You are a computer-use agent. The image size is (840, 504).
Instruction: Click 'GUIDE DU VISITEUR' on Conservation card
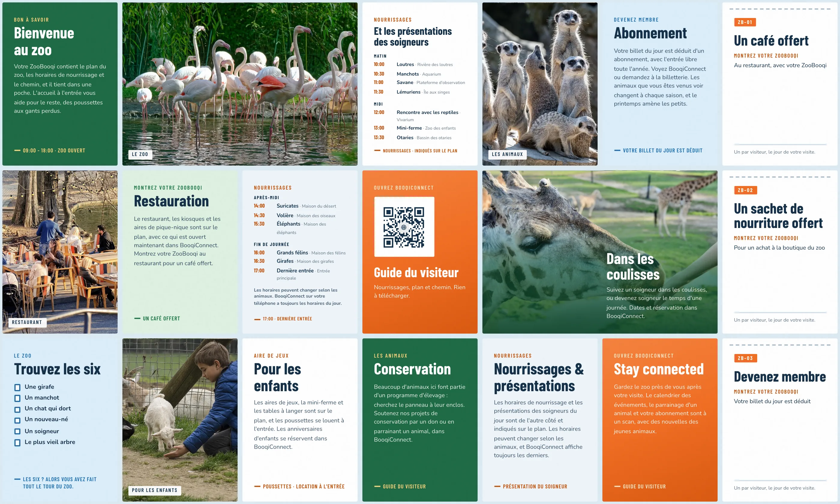point(404,486)
